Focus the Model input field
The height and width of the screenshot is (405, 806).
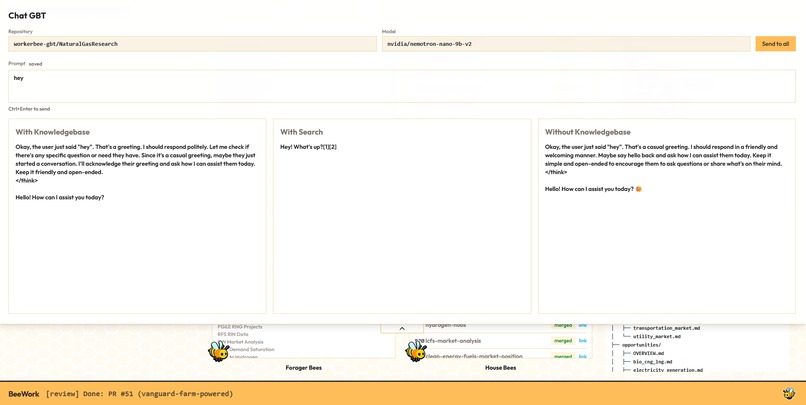tap(566, 44)
